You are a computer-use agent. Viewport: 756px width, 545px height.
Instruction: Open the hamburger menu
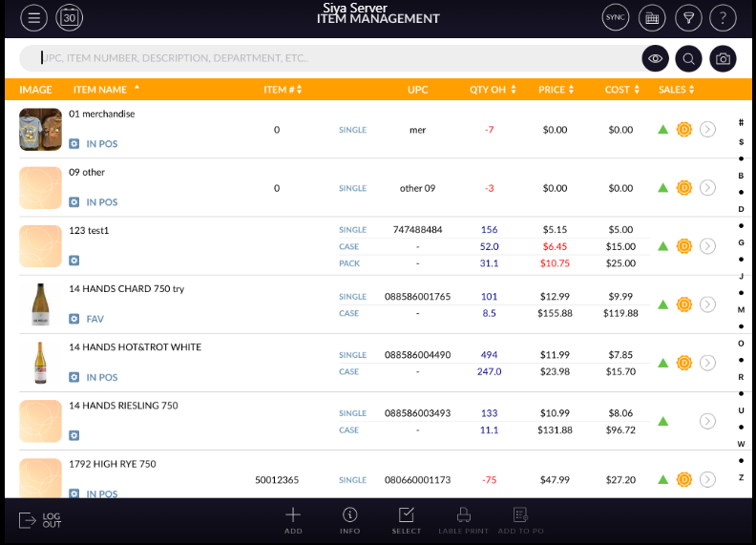(x=33, y=18)
